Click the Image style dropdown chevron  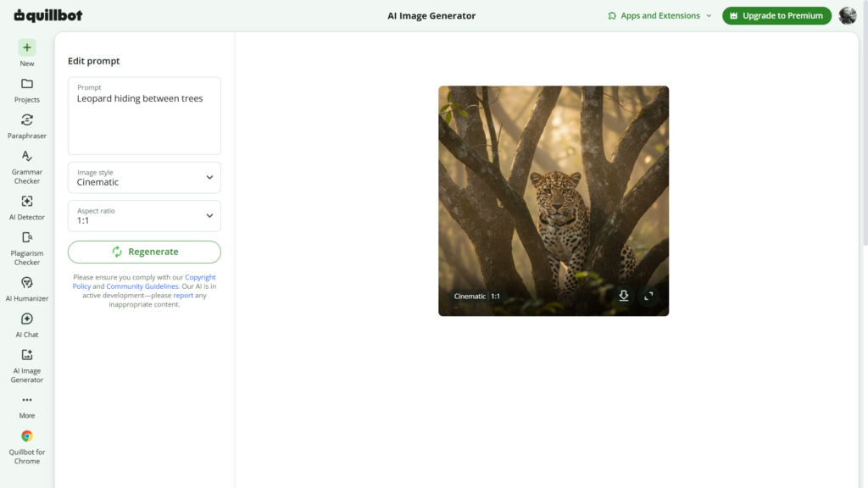click(210, 178)
